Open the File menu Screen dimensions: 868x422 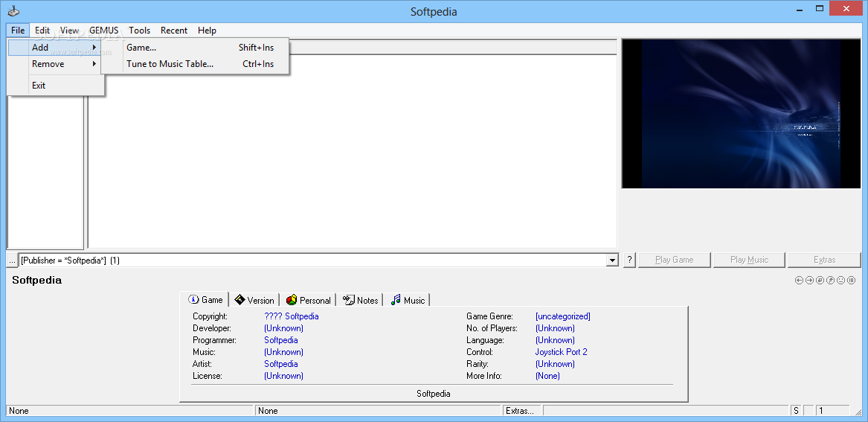click(18, 31)
